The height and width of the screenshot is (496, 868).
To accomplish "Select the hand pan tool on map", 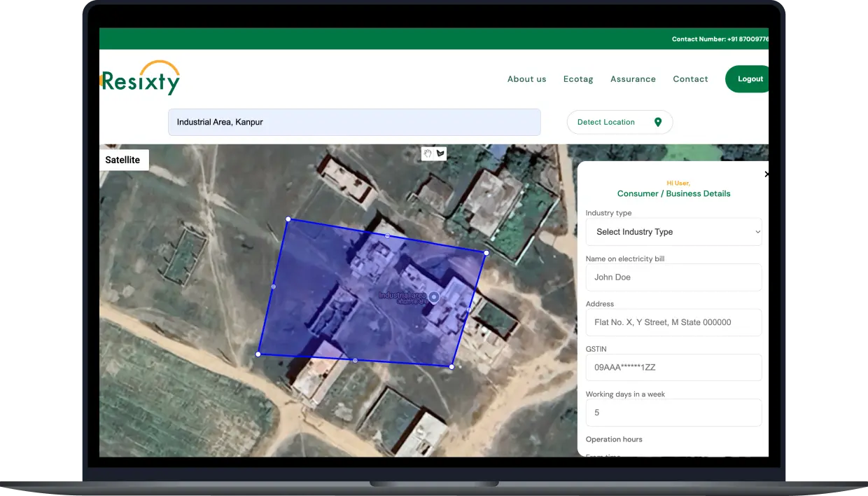I will coord(428,153).
